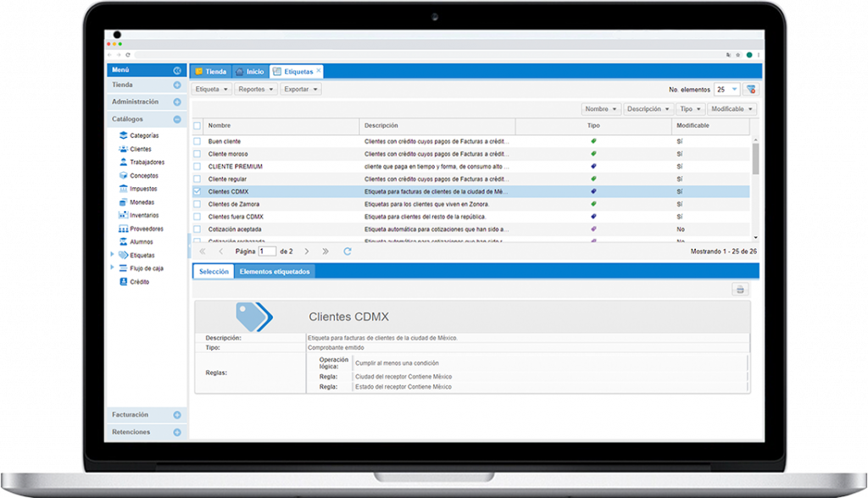Open Proveedores catalog in sidebar
The image size is (868, 498).
click(x=146, y=229)
